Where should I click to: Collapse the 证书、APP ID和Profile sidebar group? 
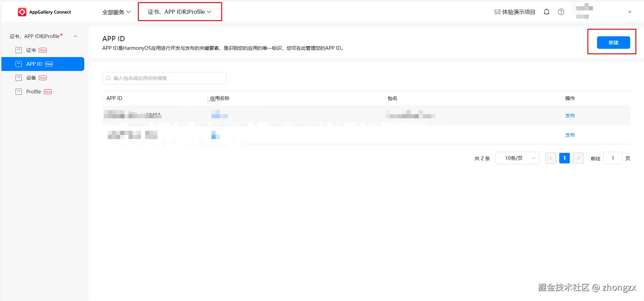click(x=75, y=36)
